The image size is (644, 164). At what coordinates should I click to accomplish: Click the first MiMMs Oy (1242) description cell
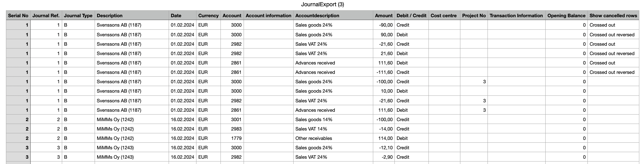pyautogui.click(x=131, y=119)
